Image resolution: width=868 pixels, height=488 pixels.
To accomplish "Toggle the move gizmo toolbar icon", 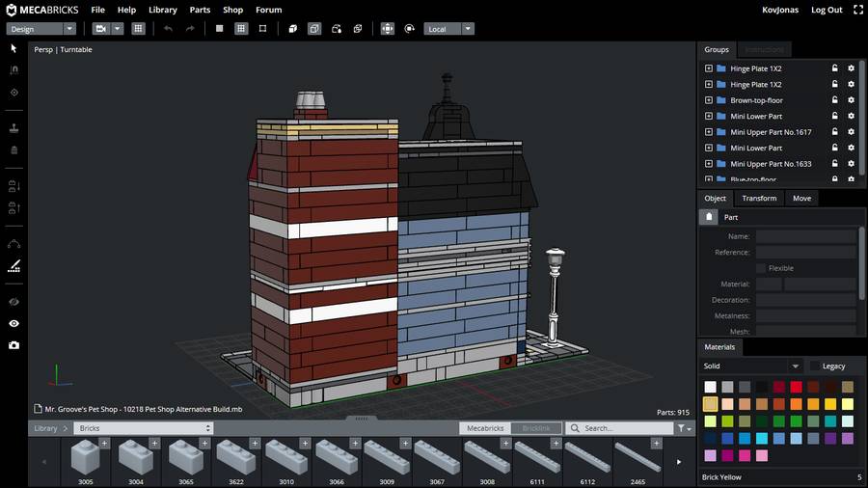I will (388, 29).
